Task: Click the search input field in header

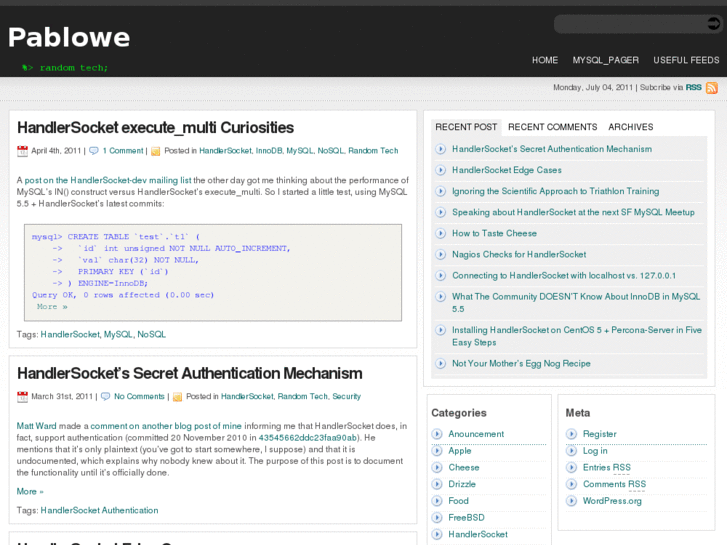Action: click(x=631, y=24)
